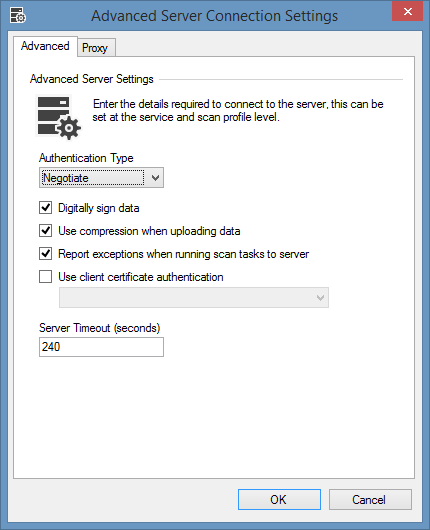The width and height of the screenshot is (430, 530).
Task: Click the Use client certificate authentication label
Action: [x=141, y=277]
